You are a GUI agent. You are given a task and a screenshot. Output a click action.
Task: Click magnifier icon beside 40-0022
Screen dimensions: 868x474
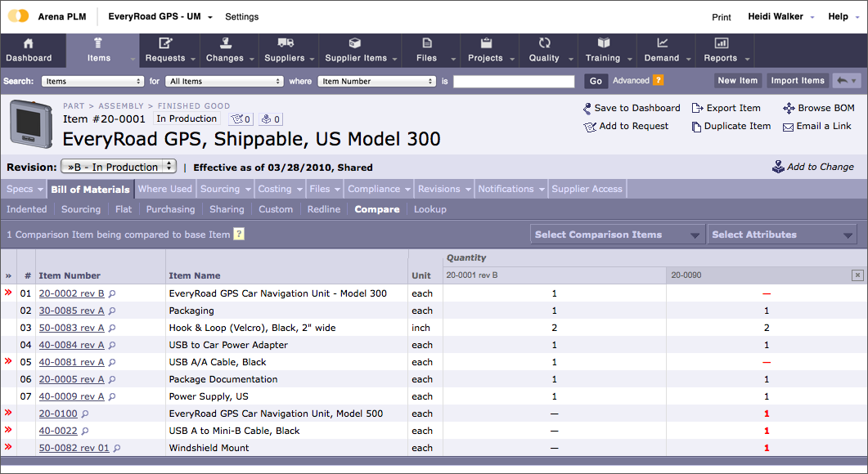click(x=85, y=431)
